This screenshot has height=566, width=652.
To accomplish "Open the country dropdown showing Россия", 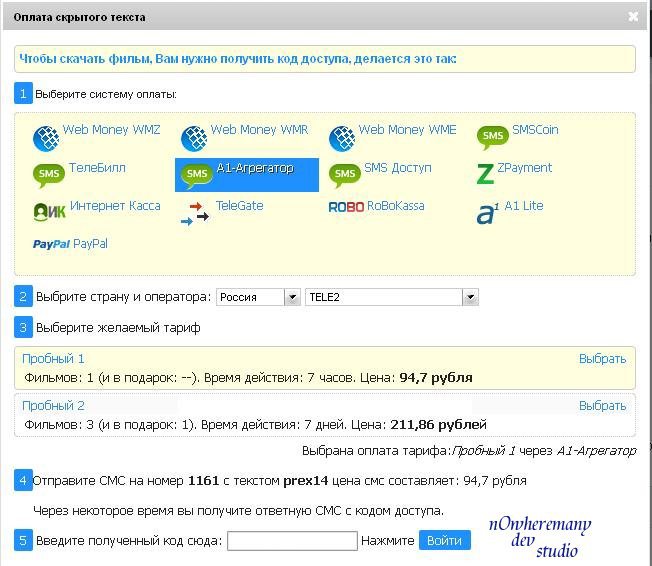I will click(x=258, y=297).
